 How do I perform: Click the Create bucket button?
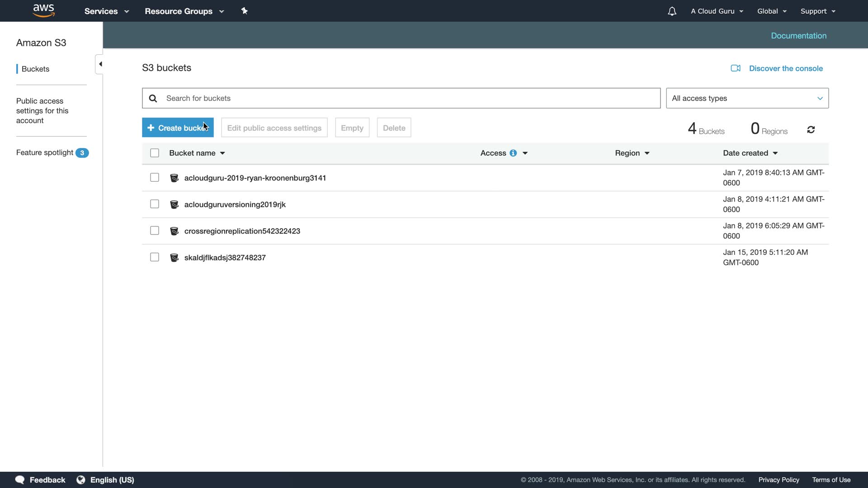click(178, 128)
